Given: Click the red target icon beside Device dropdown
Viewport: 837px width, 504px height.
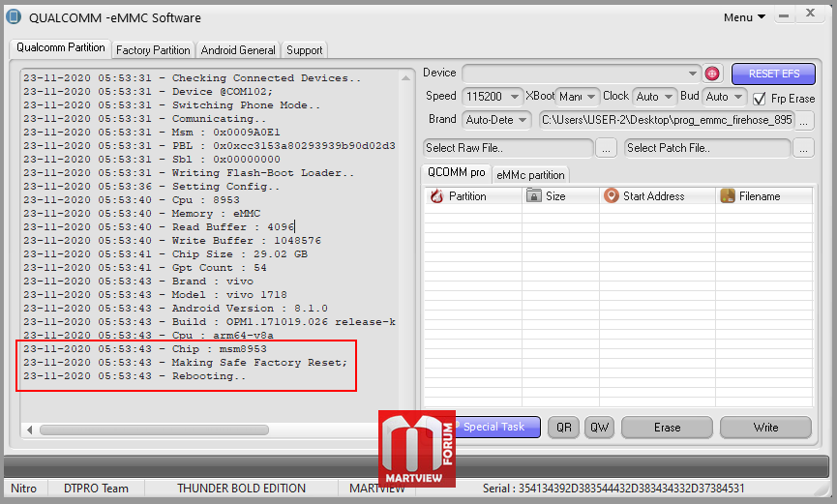Looking at the screenshot, I should coord(711,74).
